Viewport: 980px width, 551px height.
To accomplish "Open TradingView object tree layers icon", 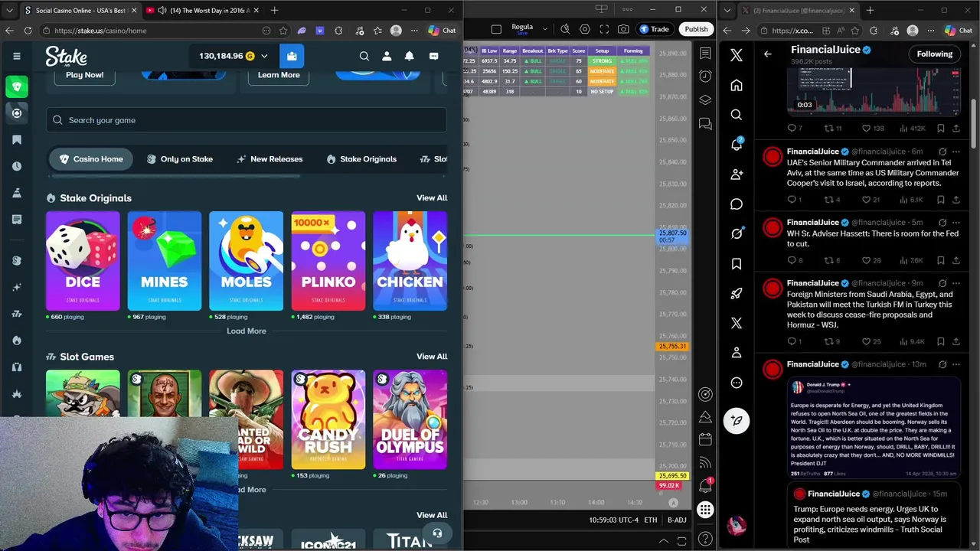I will point(705,100).
